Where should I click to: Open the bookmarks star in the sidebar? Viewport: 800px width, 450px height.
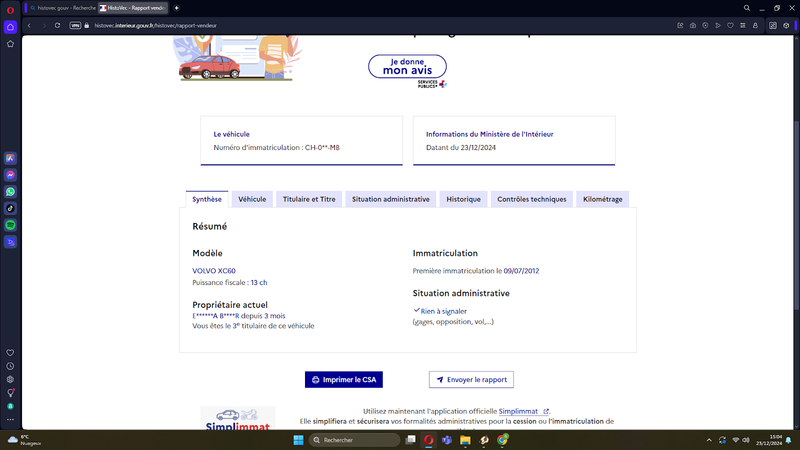point(10,44)
